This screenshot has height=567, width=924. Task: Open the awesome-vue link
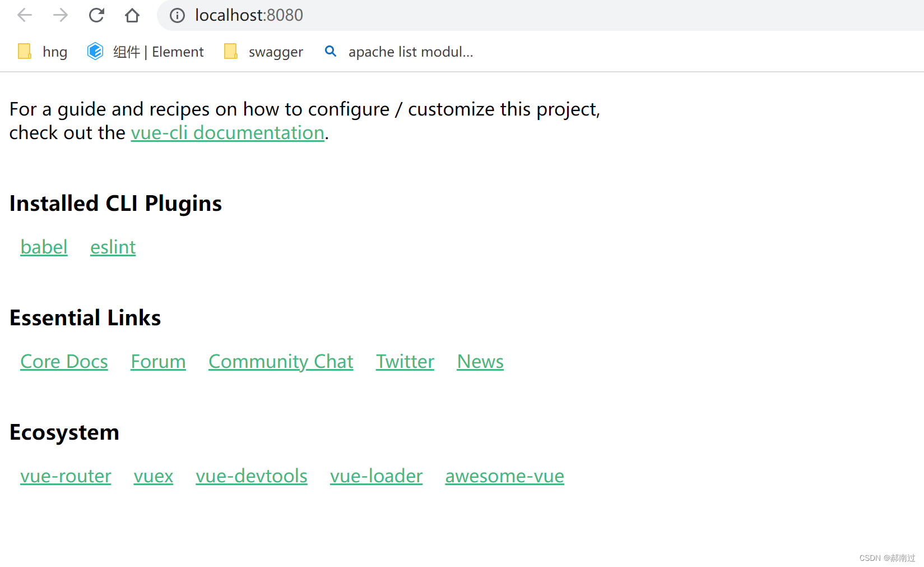504,476
